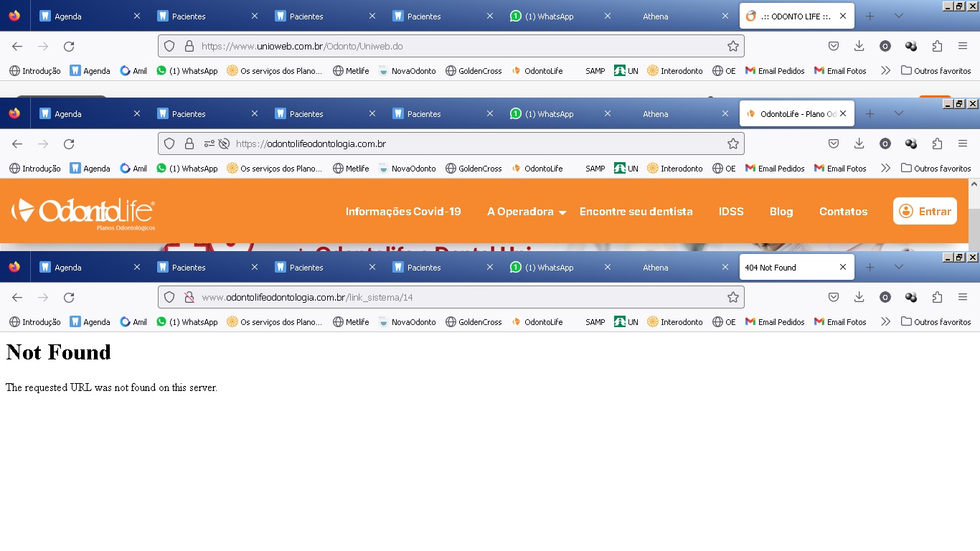List all tabs in the 404 Not Found window

click(899, 268)
